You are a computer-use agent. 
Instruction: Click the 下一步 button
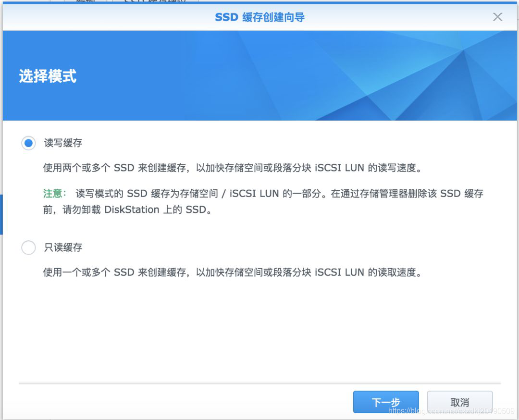385,402
